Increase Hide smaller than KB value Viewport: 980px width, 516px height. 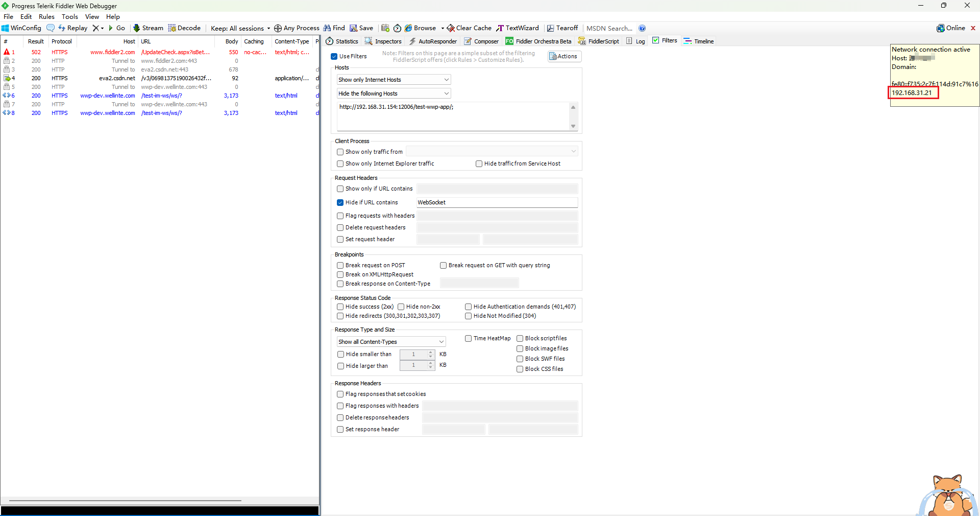coord(431,352)
